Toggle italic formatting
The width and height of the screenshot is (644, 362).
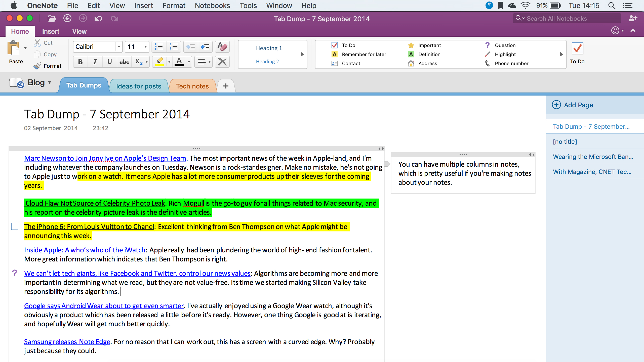coord(95,62)
